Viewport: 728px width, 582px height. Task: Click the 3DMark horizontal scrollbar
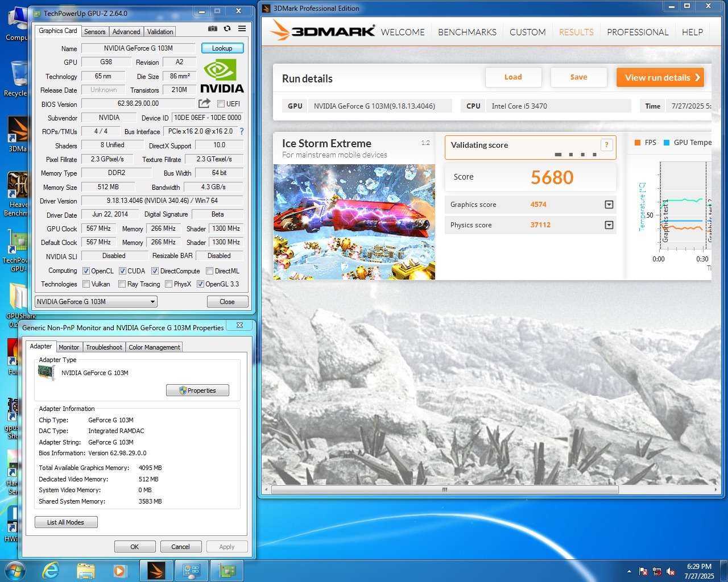[444, 489]
